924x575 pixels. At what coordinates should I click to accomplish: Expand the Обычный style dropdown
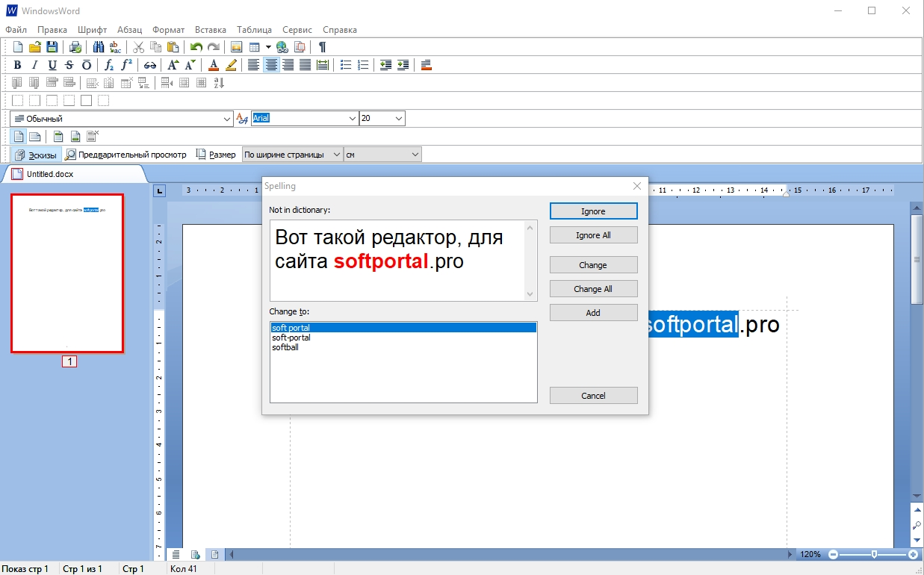(228, 118)
